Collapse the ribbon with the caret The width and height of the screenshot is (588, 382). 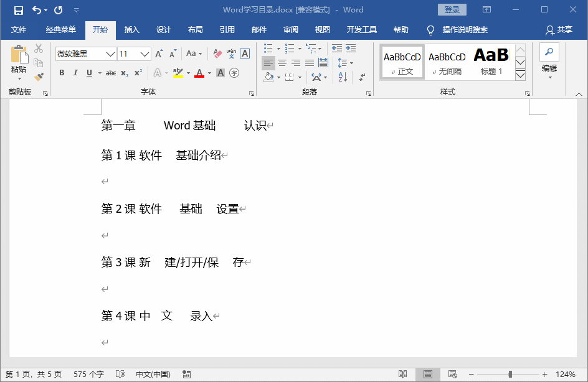point(579,94)
